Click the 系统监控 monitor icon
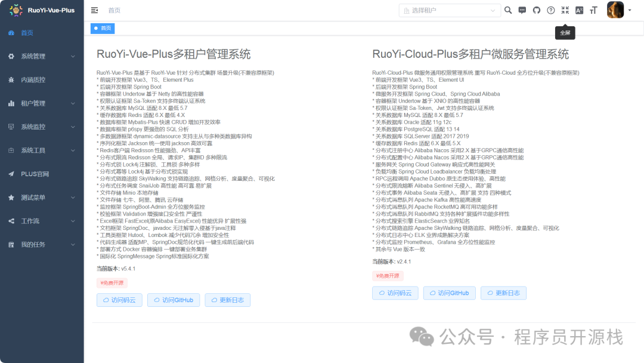Viewport: 644px width, 363px height. point(11,127)
